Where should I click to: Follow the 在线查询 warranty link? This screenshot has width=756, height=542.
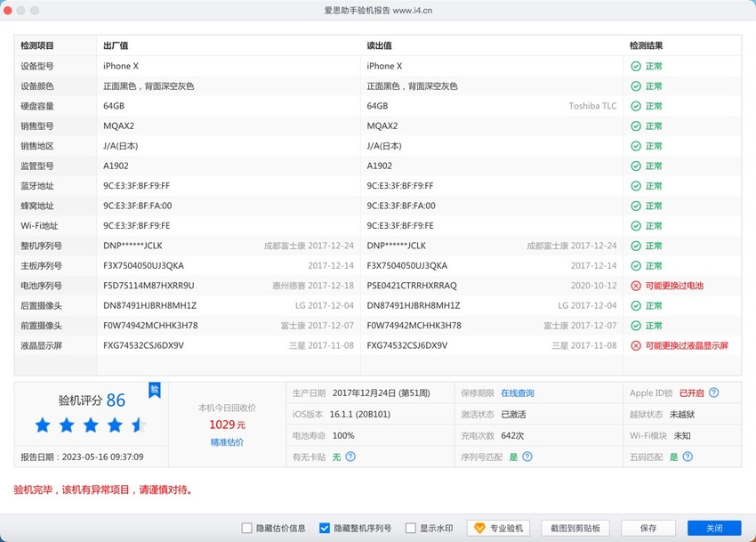tap(518, 392)
